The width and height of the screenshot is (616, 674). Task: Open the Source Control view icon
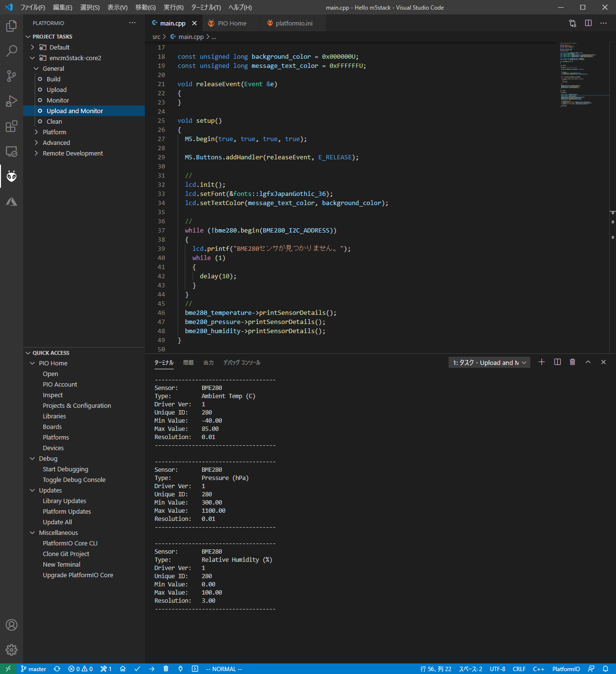coord(12,76)
